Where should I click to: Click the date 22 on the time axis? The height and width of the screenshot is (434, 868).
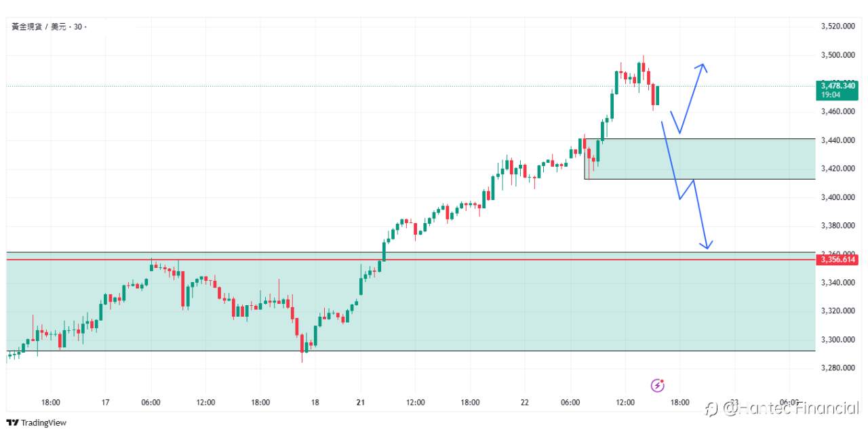pyautogui.click(x=524, y=402)
